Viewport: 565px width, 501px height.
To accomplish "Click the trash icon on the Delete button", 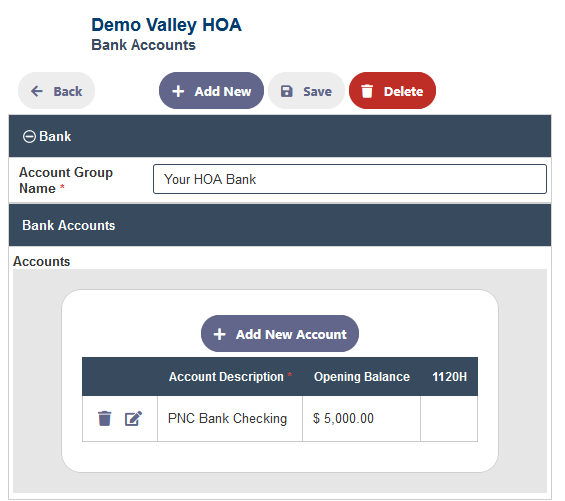I will (367, 91).
